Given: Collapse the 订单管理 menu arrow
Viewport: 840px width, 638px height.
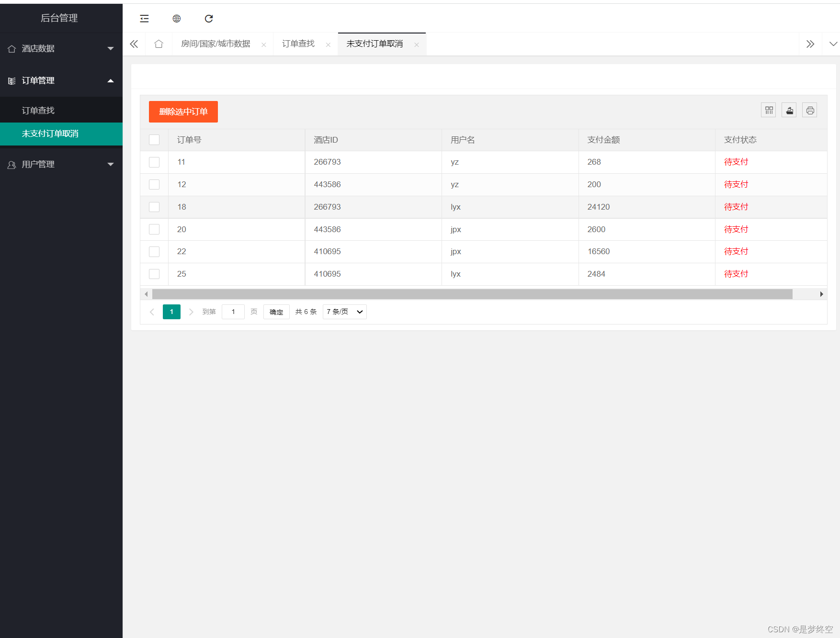Looking at the screenshot, I should click(111, 81).
